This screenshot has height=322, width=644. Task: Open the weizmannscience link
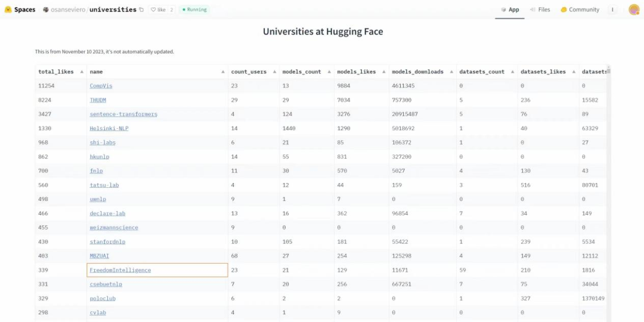coord(114,228)
